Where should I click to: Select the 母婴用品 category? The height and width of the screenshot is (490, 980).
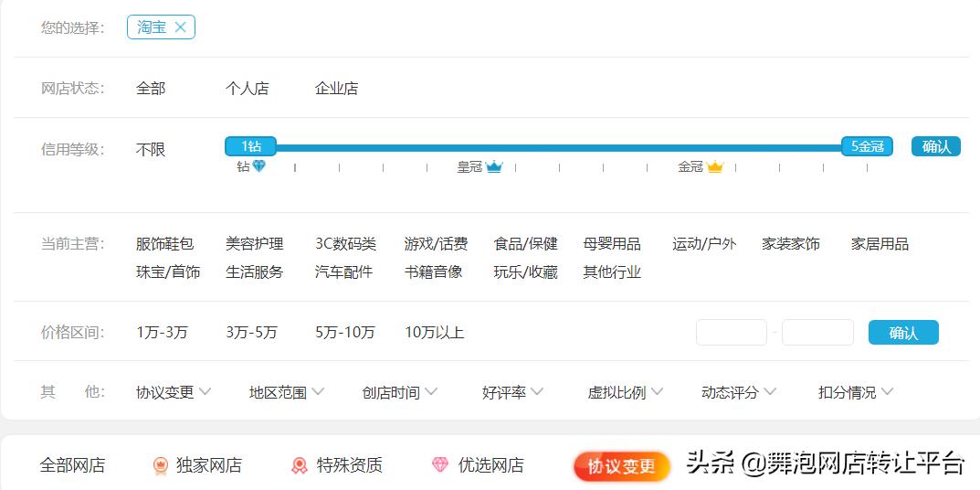(612, 244)
